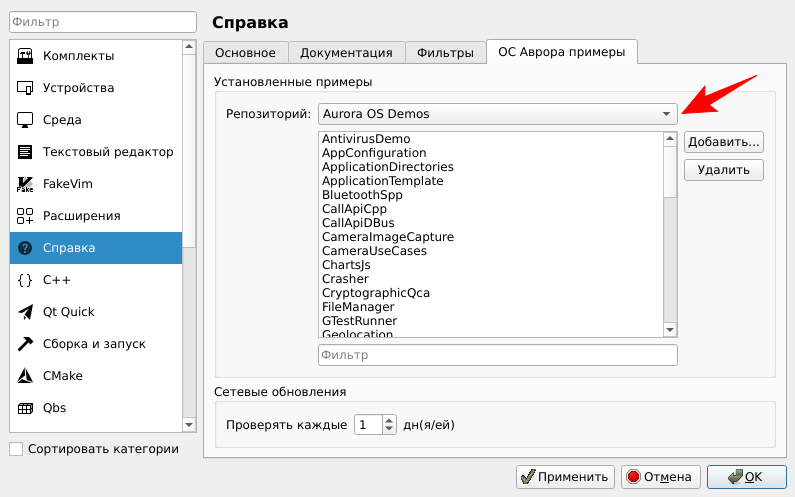Increase the Проверять каждые days value

tap(389, 420)
